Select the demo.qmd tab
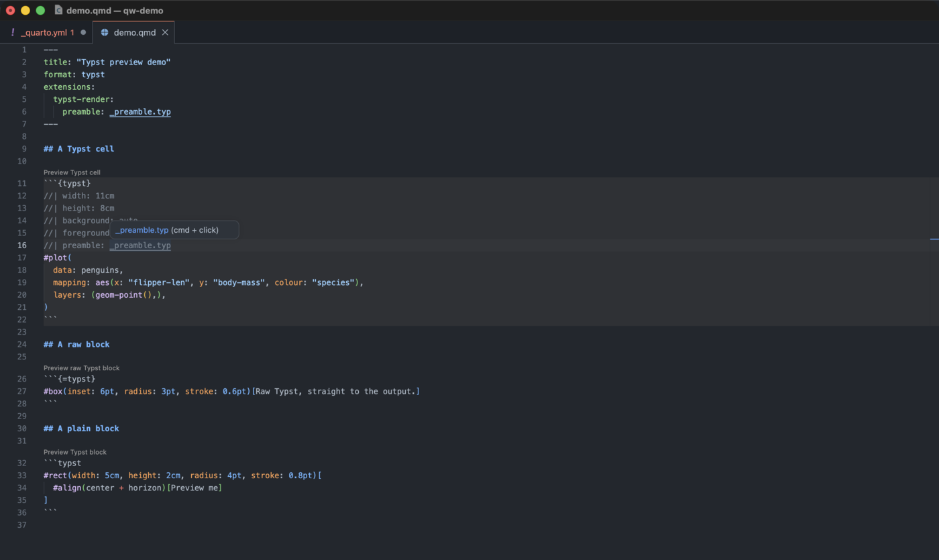939x560 pixels. (x=133, y=32)
